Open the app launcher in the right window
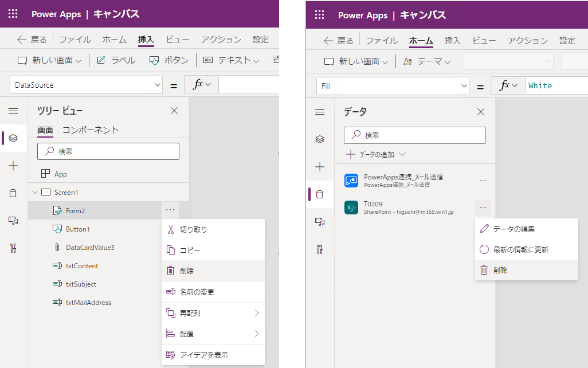This screenshot has height=368, width=588. [319, 15]
